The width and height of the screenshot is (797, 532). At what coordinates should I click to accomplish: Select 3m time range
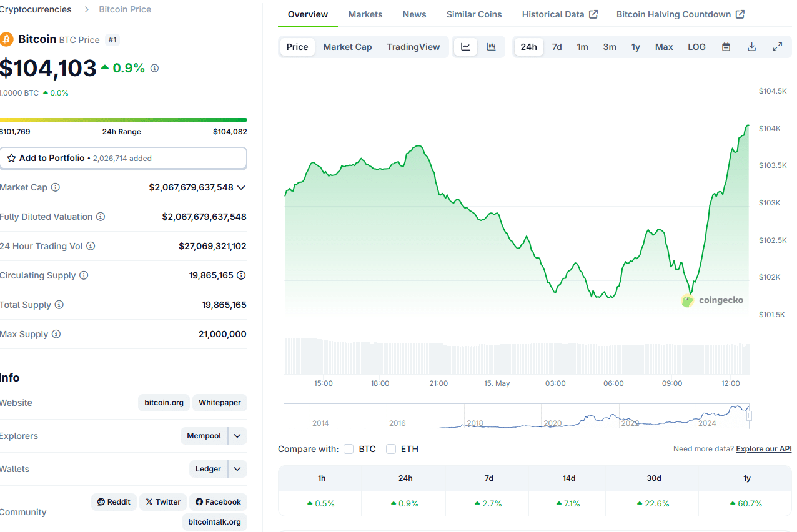click(x=610, y=47)
